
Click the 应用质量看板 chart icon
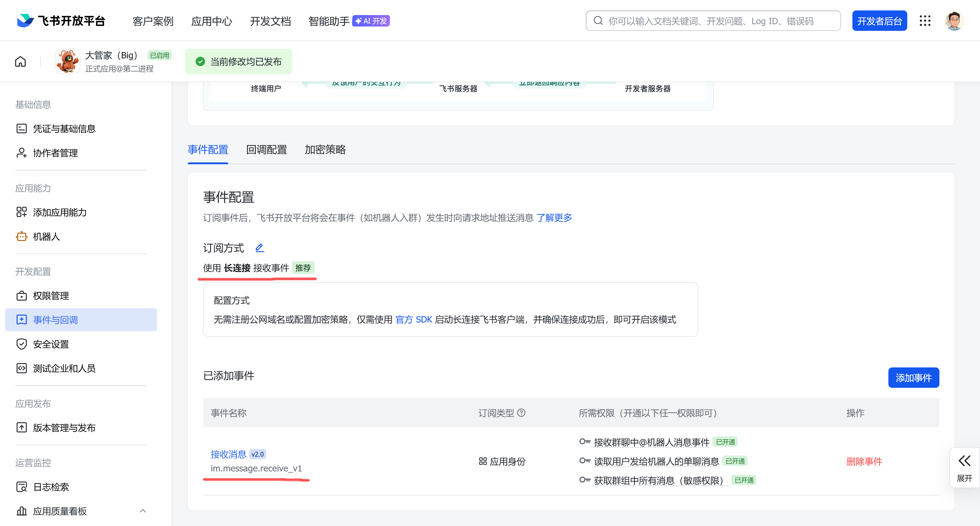tap(22, 511)
